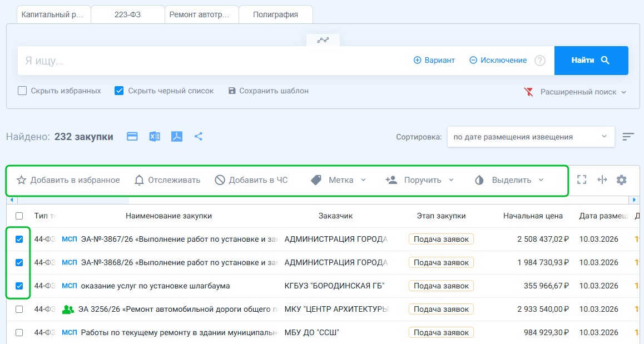This screenshot has height=344, width=644.
Task: Click Добавить в избранное
Action: tap(68, 180)
